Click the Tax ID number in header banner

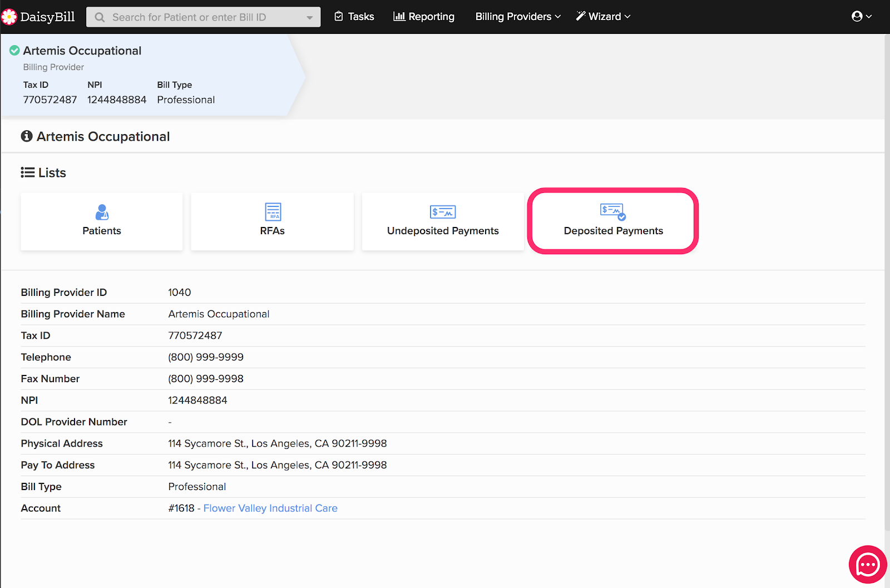click(x=50, y=100)
